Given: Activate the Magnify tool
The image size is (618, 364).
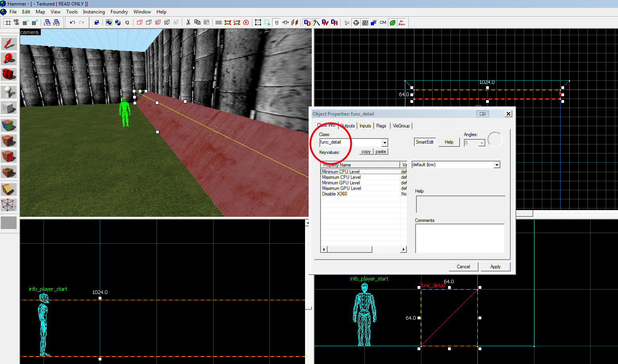Looking at the screenshot, I should point(9,59).
